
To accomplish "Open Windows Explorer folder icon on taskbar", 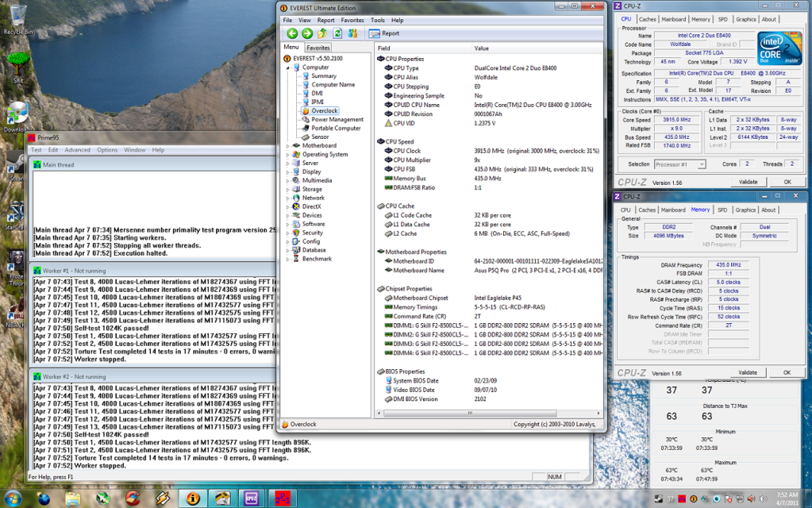I will (x=73, y=498).
